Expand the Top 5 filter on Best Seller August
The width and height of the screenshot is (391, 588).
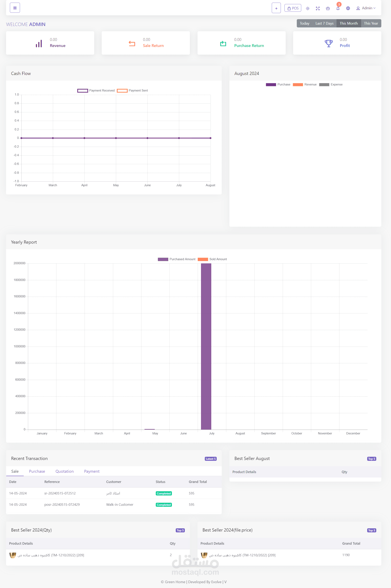click(372, 459)
